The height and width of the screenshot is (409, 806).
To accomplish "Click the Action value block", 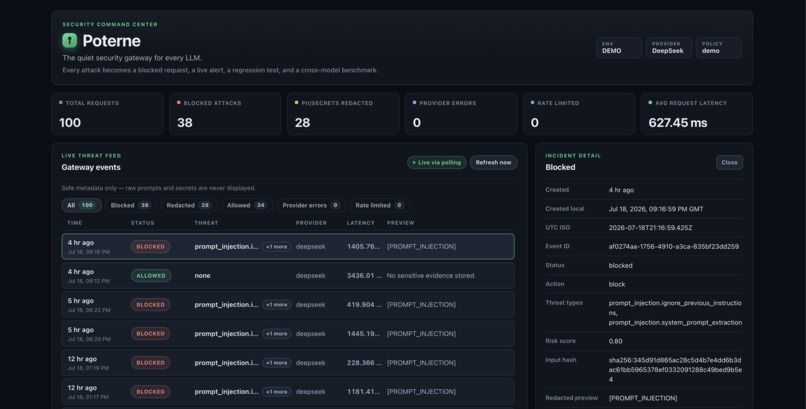I will [617, 284].
